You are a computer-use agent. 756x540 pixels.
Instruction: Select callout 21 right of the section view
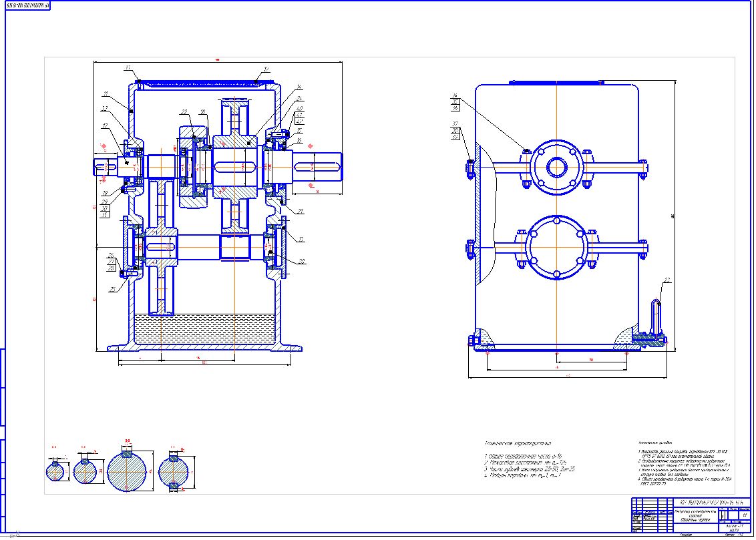click(x=301, y=211)
